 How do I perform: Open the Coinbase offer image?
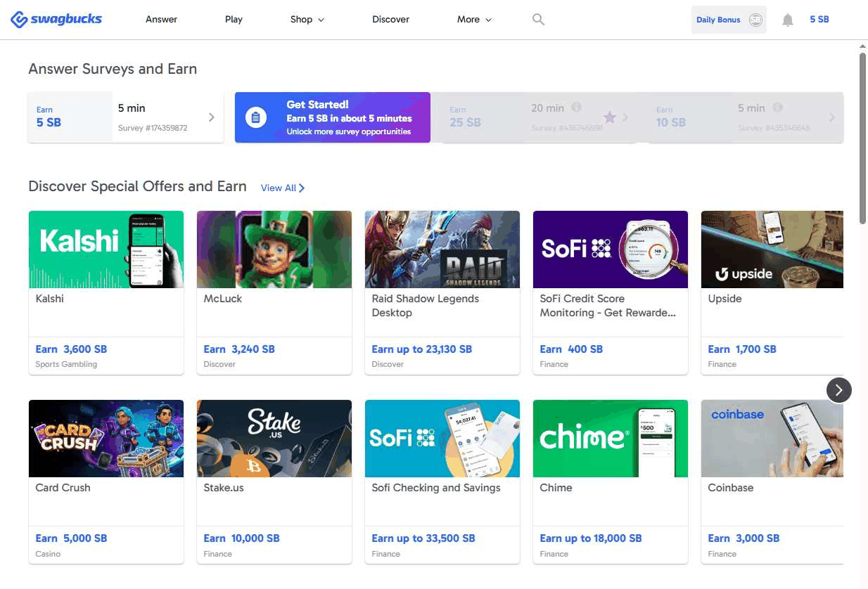(x=772, y=439)
